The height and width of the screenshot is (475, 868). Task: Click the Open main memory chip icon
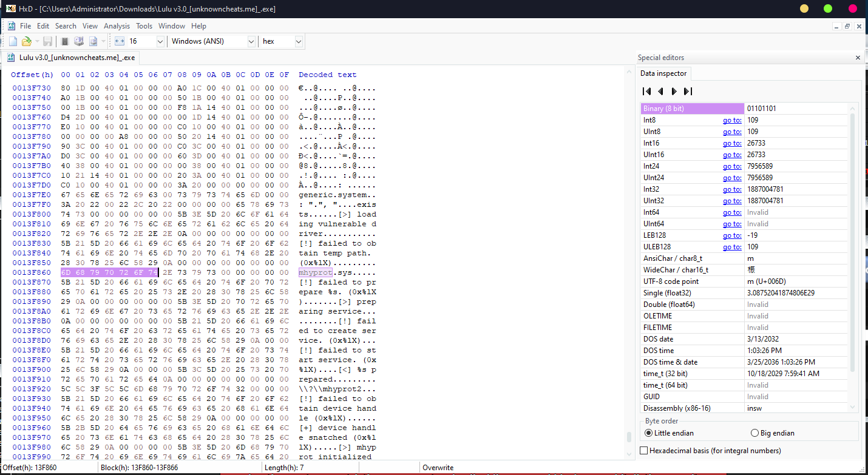point(65,41)
